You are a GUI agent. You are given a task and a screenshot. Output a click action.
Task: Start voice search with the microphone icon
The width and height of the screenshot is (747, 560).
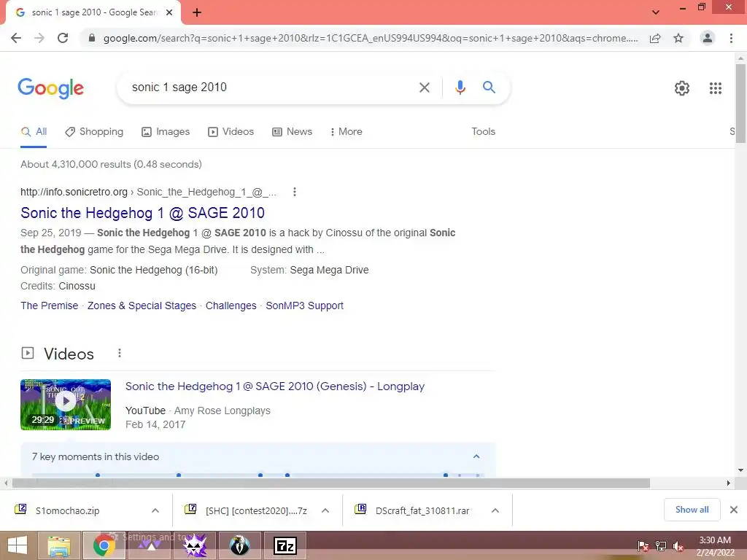(x=460, y=87)
